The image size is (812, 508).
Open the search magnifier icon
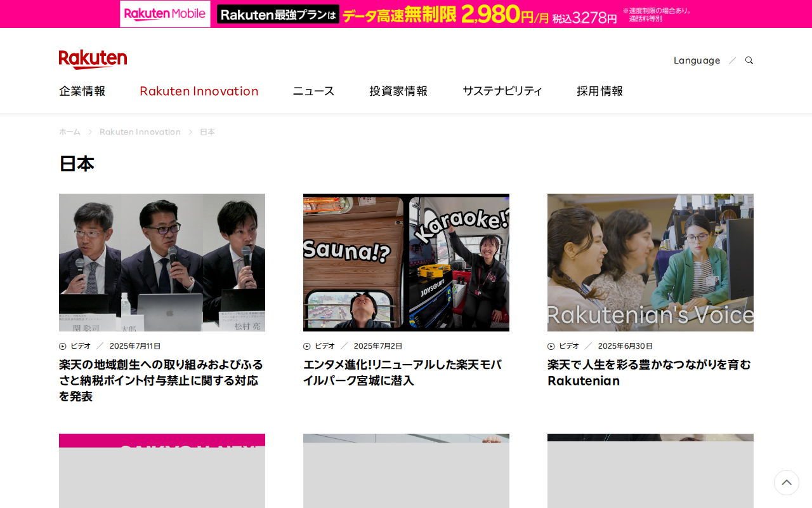point(749,60)
